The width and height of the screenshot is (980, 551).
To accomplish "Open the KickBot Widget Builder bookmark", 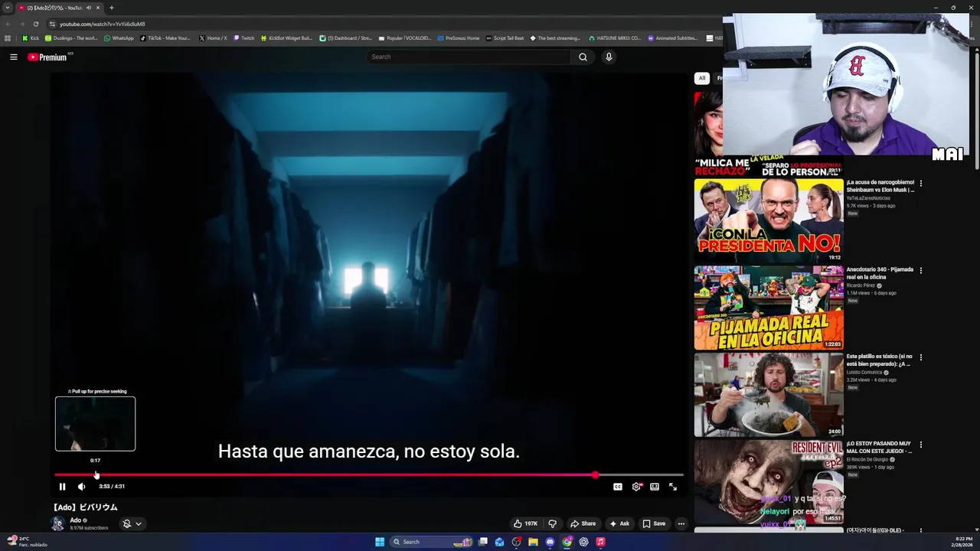I will [286, 37].
